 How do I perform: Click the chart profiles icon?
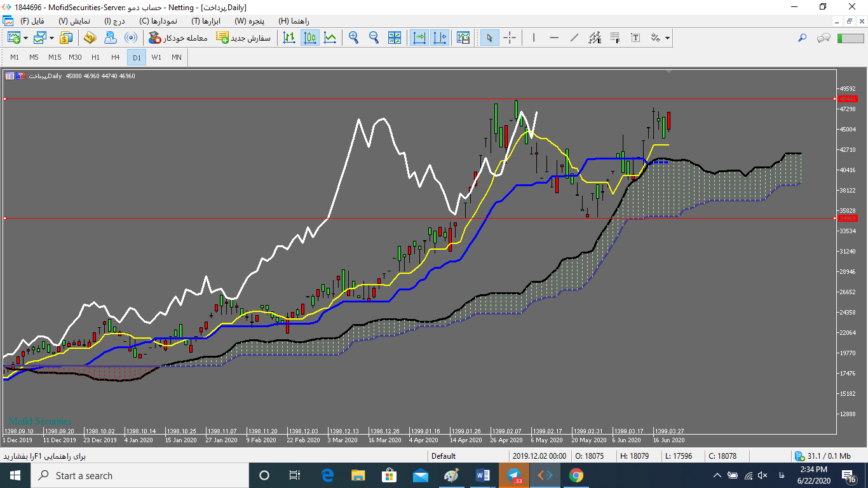[x=39, y=37]
